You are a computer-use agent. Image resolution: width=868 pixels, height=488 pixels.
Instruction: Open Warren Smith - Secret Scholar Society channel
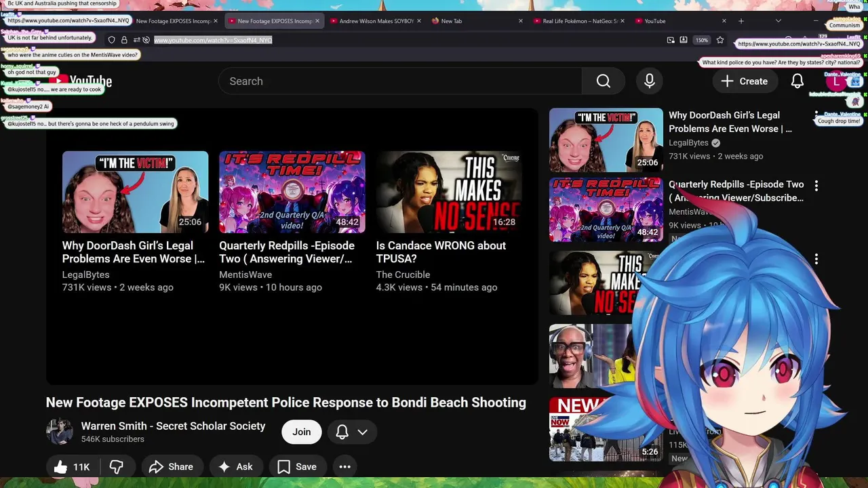click(x=173, y=426)
